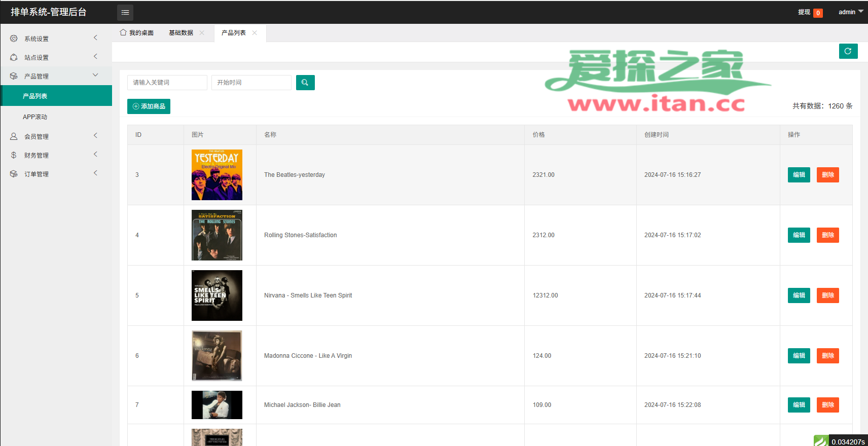
Task: Open APP滚动 in the sidebar
Action: click(x=35, y=117)
